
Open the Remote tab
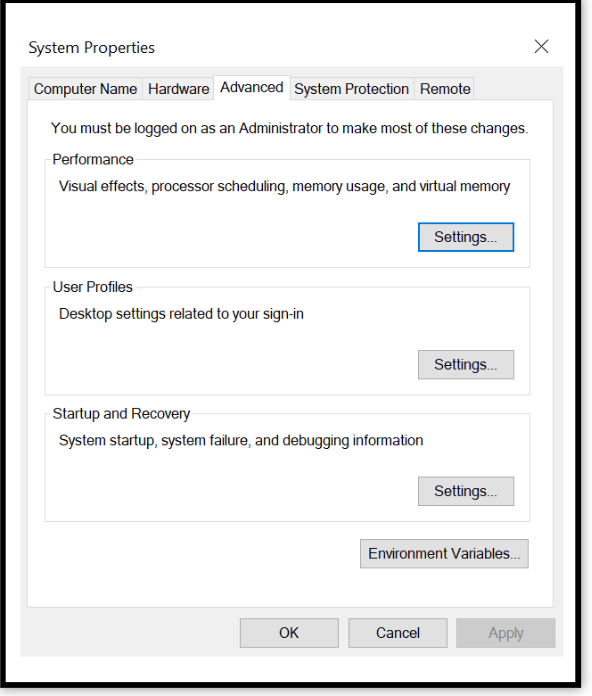(x=445, y=89)
